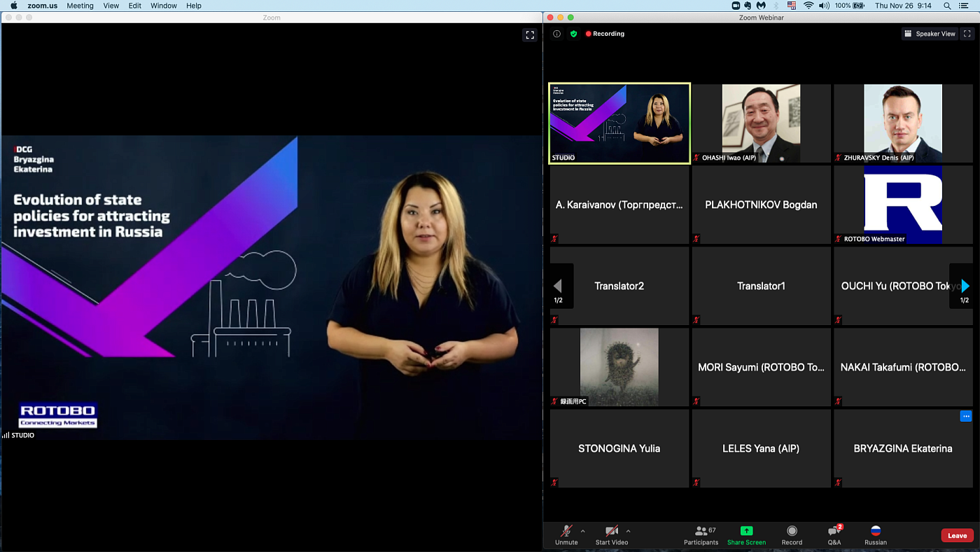
Task: Open the View menu in menu bar
Action: pyautogui.click(x=111, y=6)
